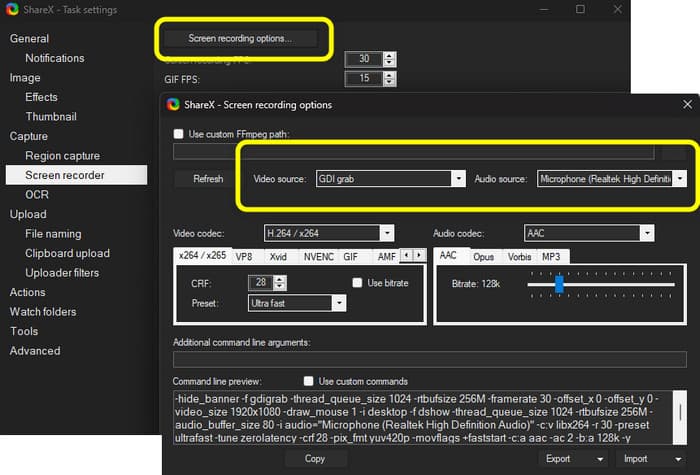Viewport: 700px width, 475px height.
Task: Open the Screen recording options button
Action: 240,38
